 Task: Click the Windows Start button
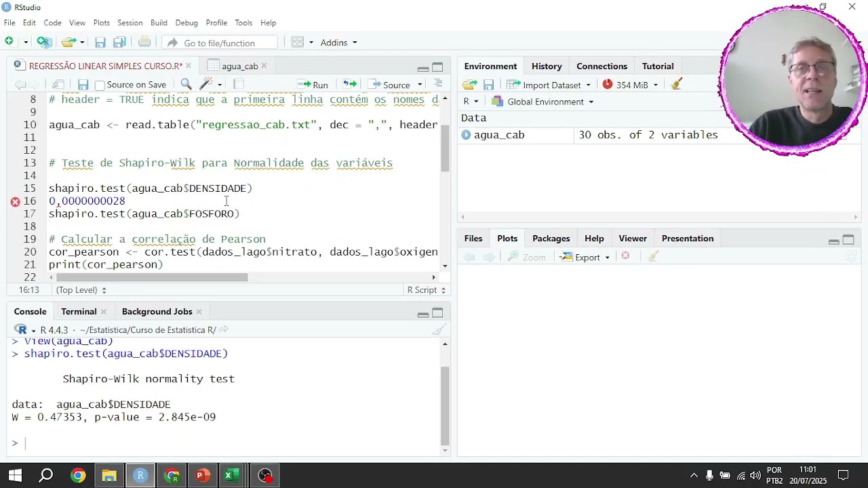tap(15, 475)
